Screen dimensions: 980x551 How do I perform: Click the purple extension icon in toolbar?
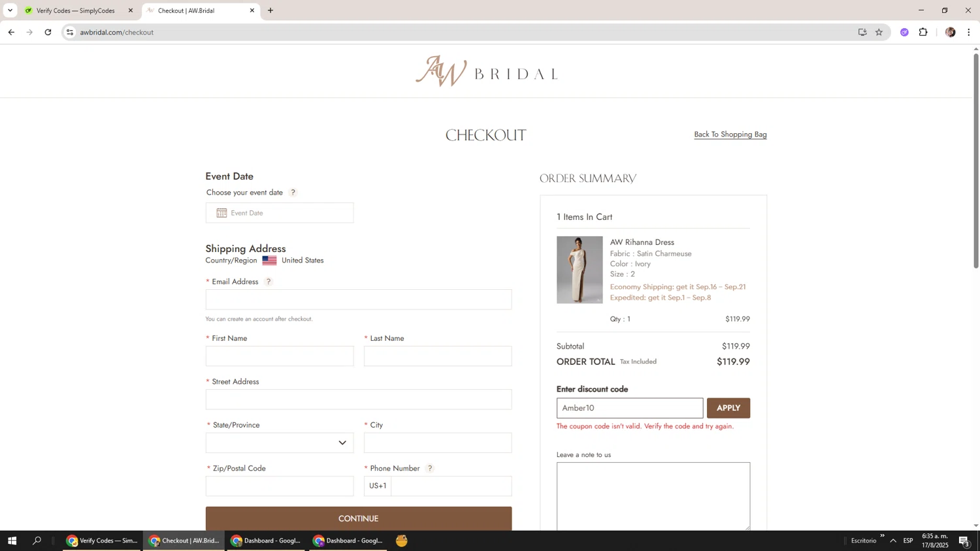click(904, 32)
